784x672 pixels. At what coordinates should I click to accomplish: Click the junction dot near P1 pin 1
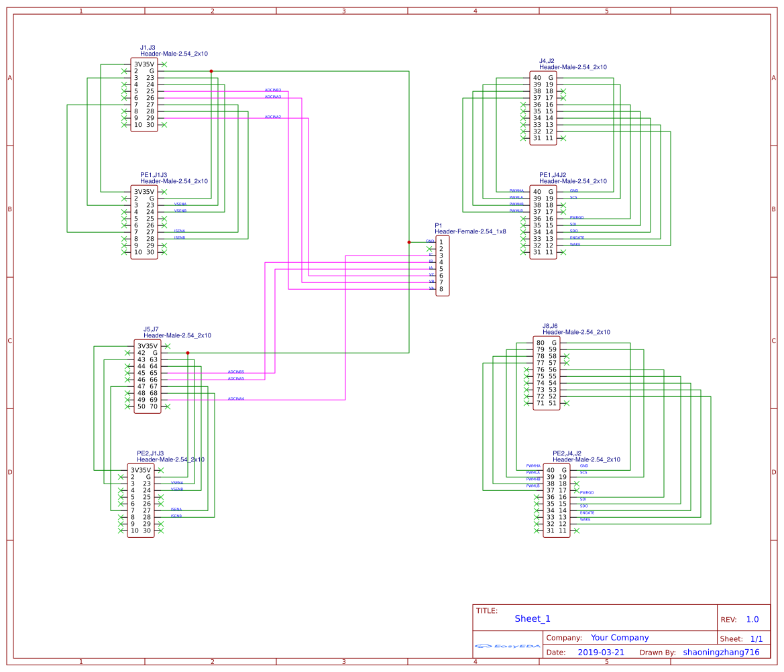tap(409, 242)
